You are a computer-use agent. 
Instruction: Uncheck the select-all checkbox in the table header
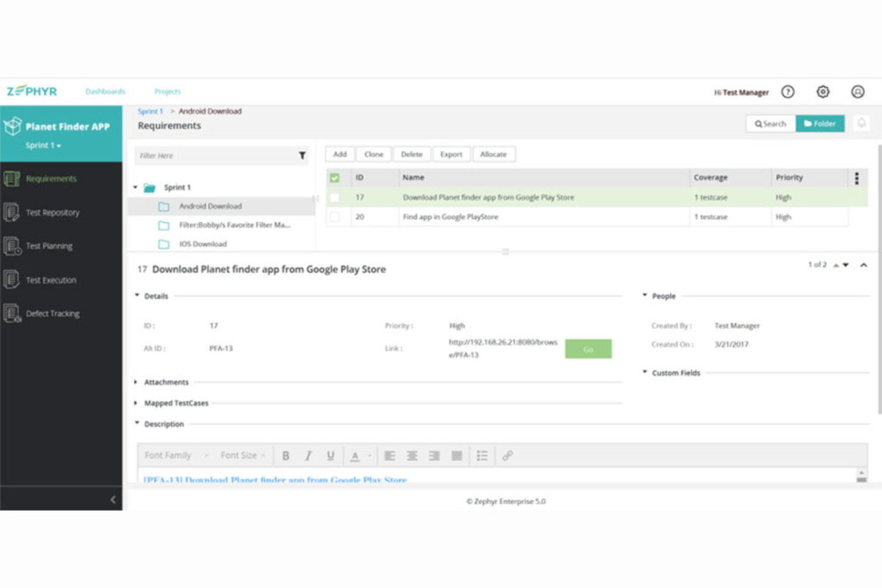[336, 177]
